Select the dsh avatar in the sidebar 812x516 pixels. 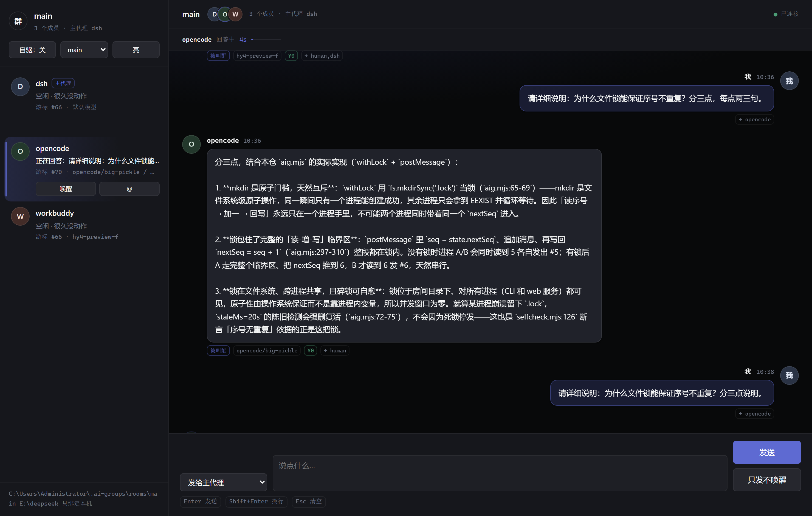(x=20, y=86)
